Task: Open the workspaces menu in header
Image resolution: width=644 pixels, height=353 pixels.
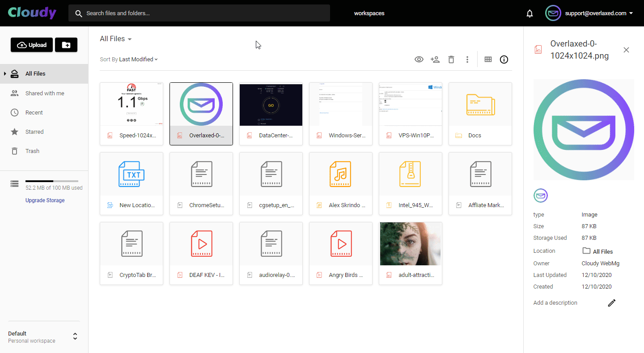Action: tap(369, 13)
